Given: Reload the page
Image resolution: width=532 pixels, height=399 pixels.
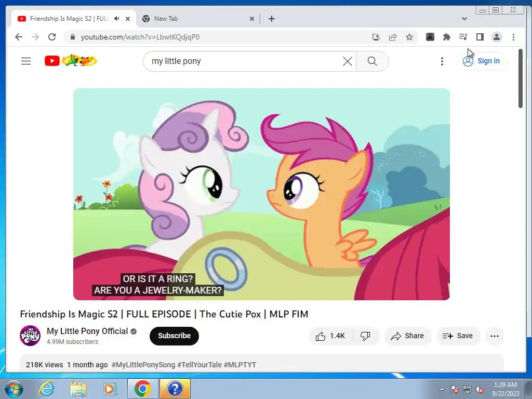Looking at the screenshot, I should pyautogui.click(x=52, y=37).
